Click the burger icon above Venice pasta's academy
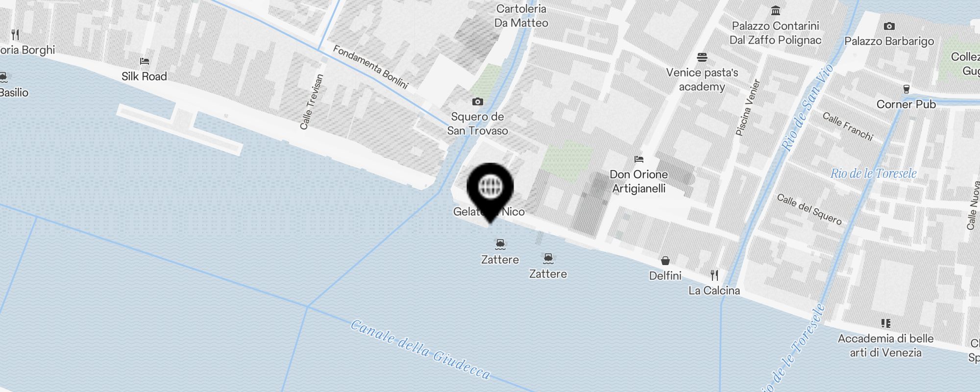980x392 pixels. 702,57
